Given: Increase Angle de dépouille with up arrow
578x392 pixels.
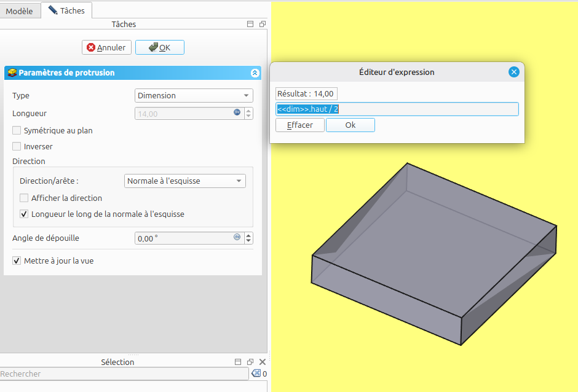Looking at the screenshot, I should (248, 235).
